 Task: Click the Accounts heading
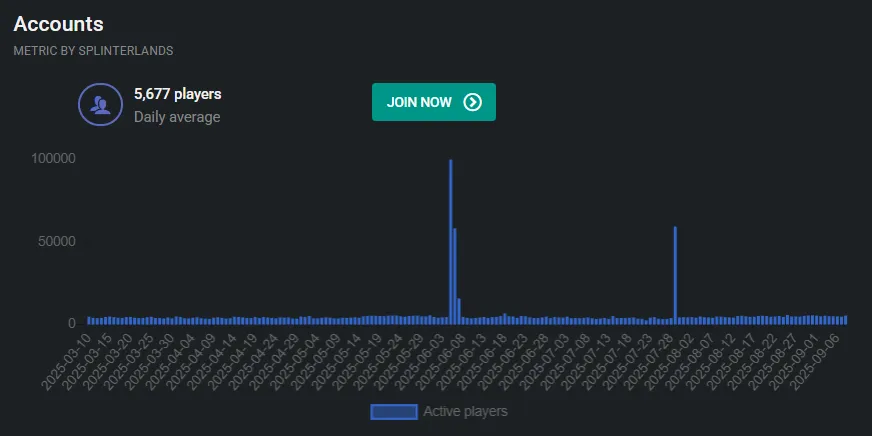click(58, 24)
